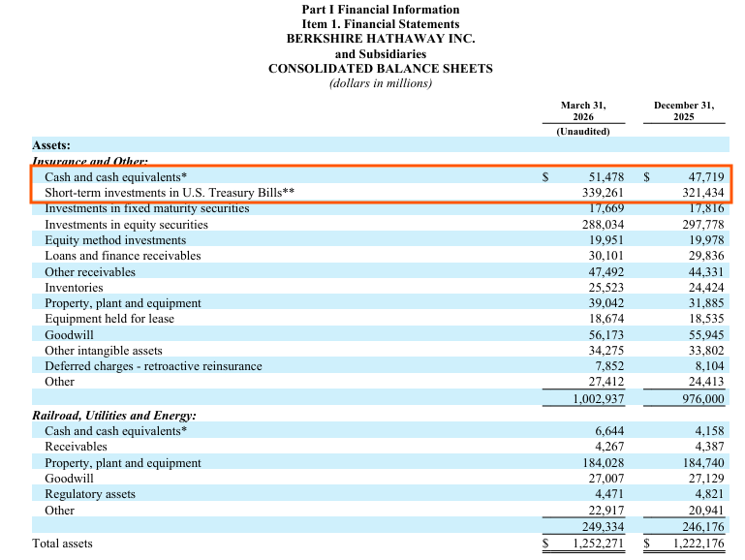The height and width of the screenshot is (560, 745).
Task: Click Insurance PP&E value 39,042
Action: coord(606,303)
